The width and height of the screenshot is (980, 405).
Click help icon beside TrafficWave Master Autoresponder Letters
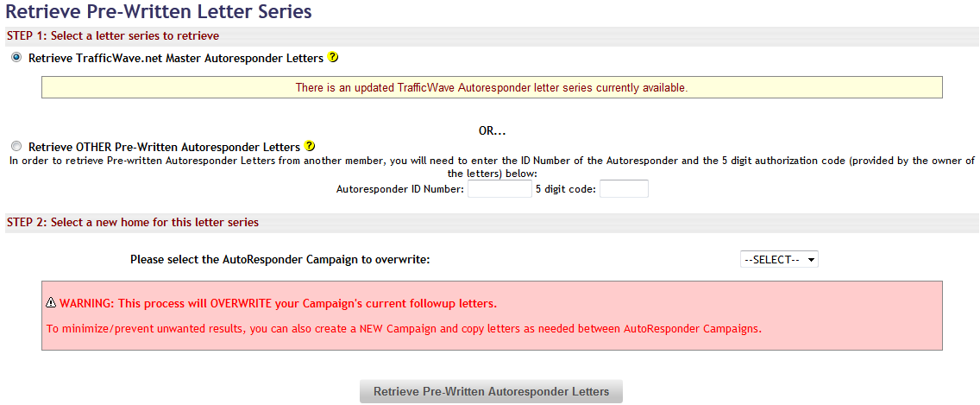(333, 58)
